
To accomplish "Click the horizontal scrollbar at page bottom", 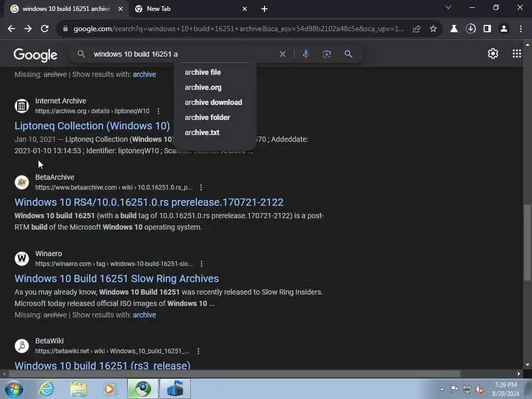I will pos(234,374).
